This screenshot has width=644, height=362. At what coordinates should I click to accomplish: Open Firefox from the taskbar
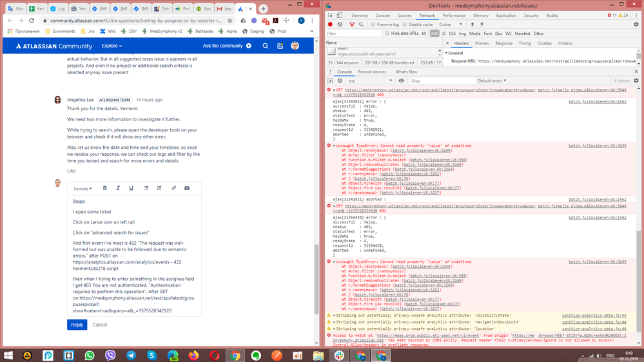click(193, 356)
